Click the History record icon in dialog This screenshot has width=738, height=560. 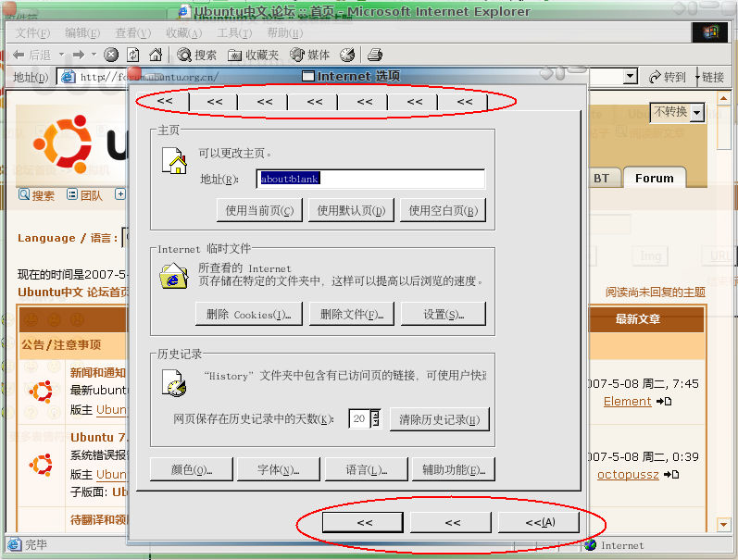click(174, 382)
